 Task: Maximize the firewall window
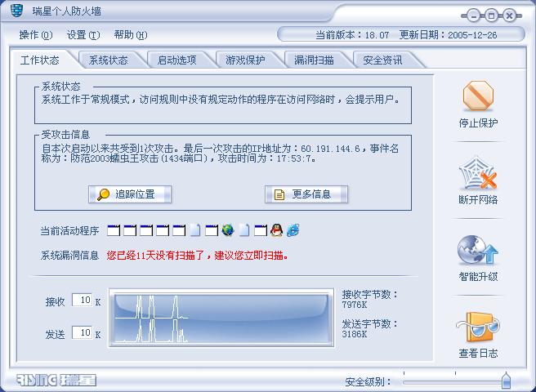click(x=491, y=16)
